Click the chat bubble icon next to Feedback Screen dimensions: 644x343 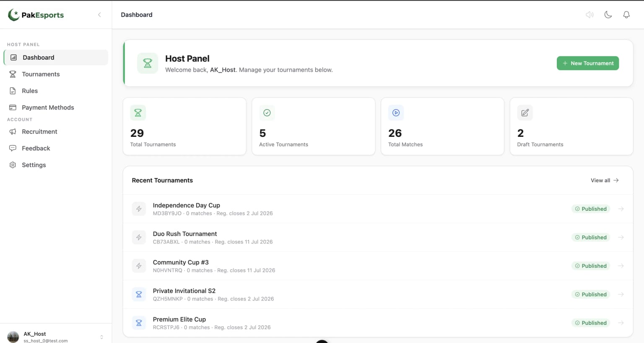click(13, 148)
